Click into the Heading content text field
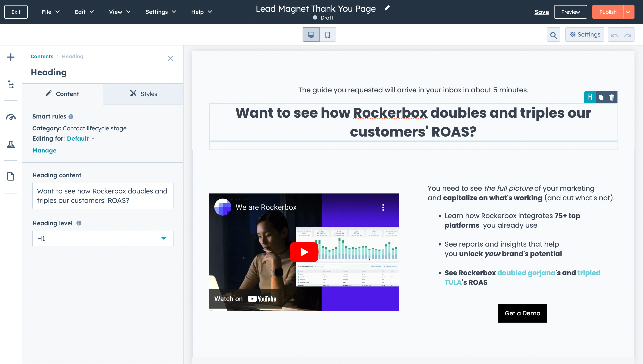Viewport: 643px width, 364px height. coord(103,196)
